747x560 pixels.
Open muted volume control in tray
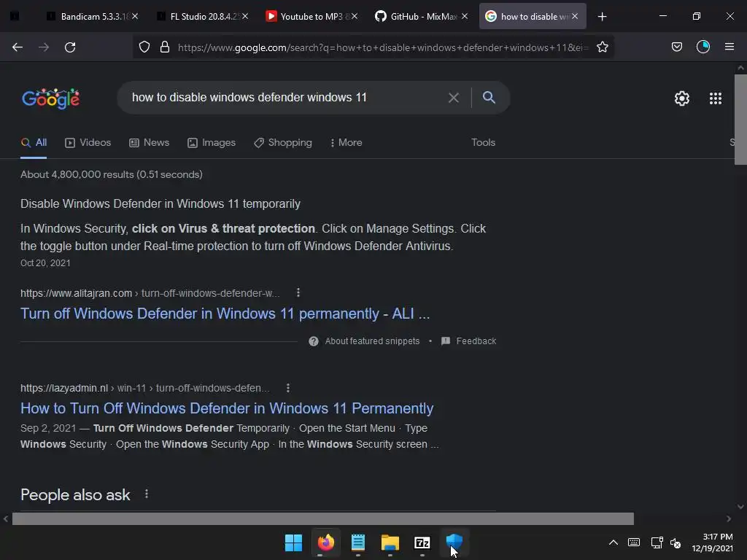pyautogui.click(x=676, y=542)
